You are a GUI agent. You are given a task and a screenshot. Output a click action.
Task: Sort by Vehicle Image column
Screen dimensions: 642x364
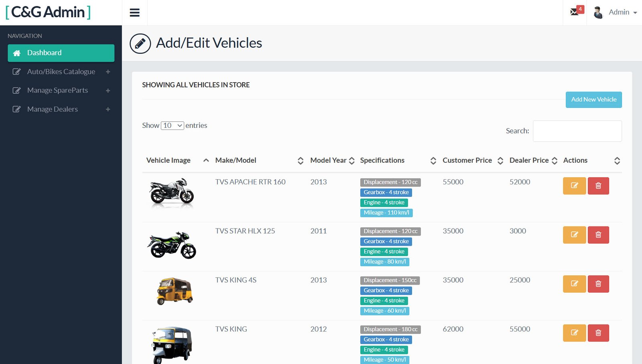(177, 160)
